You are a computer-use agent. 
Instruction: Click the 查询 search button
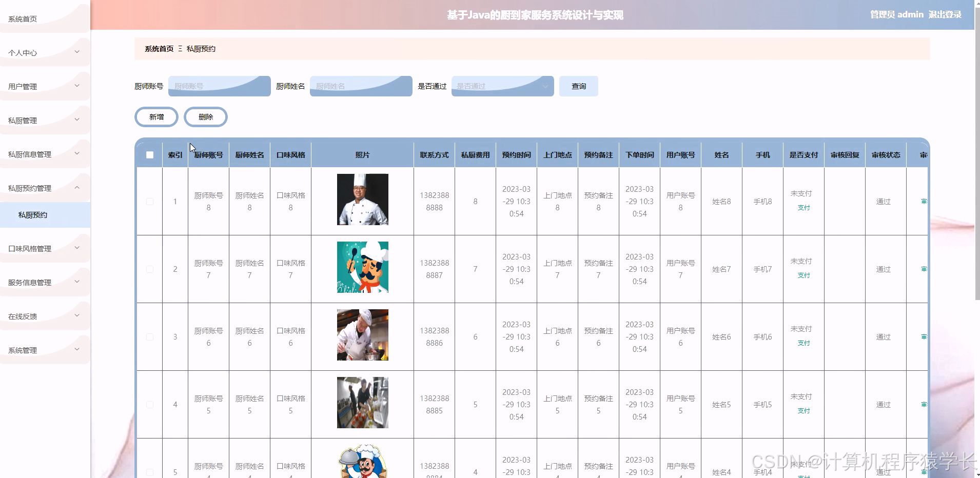(x=579, y=86)
